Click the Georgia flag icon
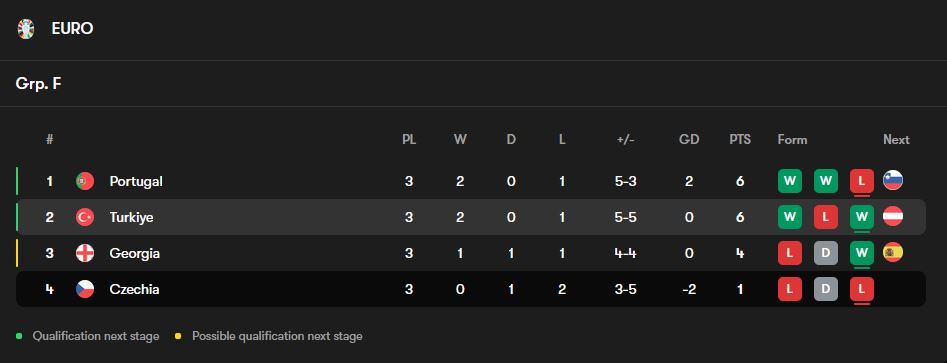947x363 pixels. pos(85,253)
